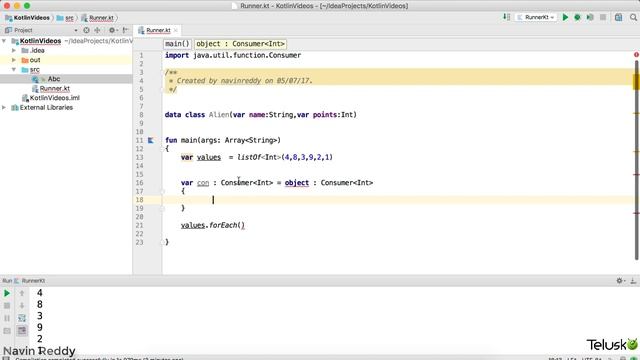Open the RunnerKt run configuration dropdown

coord(536,18)
